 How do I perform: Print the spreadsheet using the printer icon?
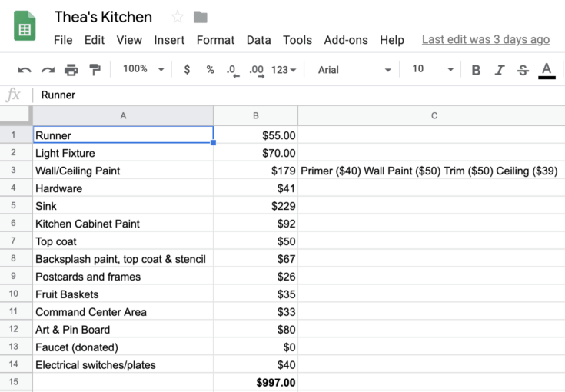71,70
